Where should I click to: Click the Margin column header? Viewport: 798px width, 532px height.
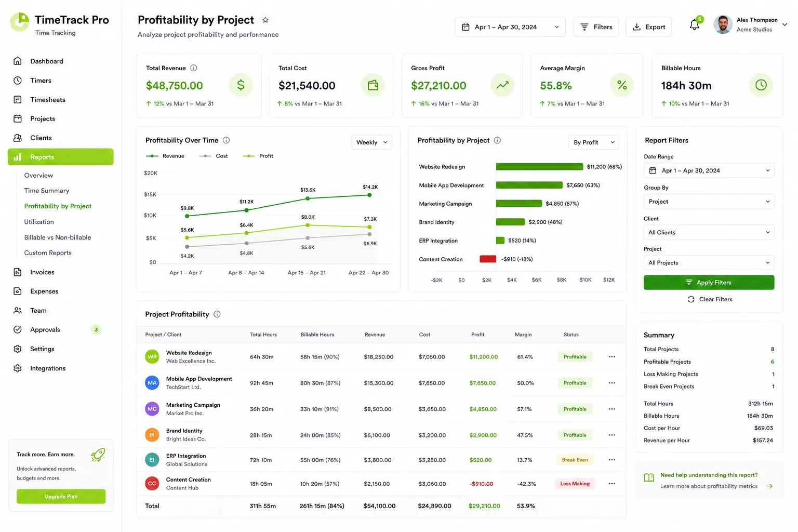523,335
